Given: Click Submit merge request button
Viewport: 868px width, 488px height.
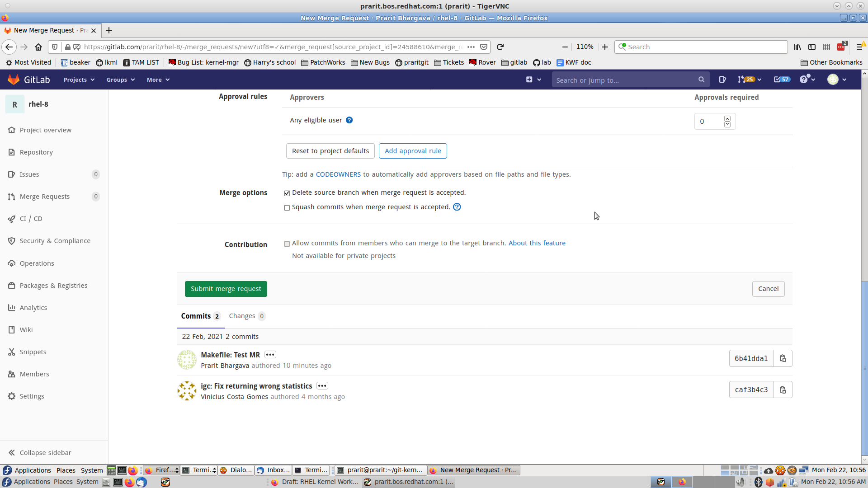Looking at the screenshot, I should click(226, 289).
